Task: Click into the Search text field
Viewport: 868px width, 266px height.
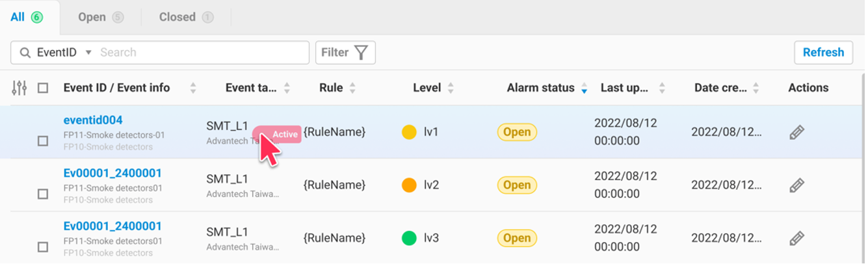Action: tap(202, 53)
